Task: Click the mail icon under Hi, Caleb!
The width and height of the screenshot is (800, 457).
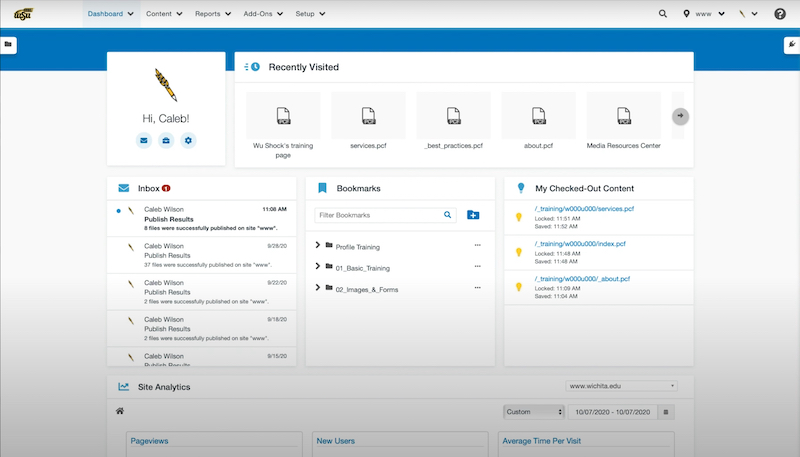Action: click(144, 140)
